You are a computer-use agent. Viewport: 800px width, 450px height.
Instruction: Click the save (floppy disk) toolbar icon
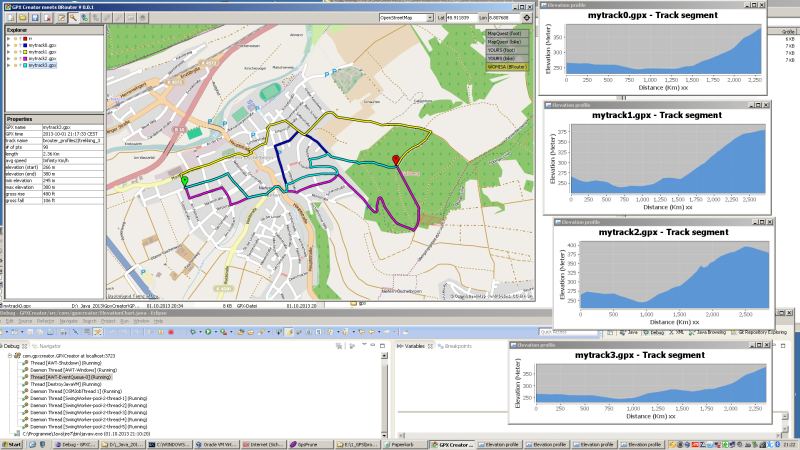[x=33, y=18]
